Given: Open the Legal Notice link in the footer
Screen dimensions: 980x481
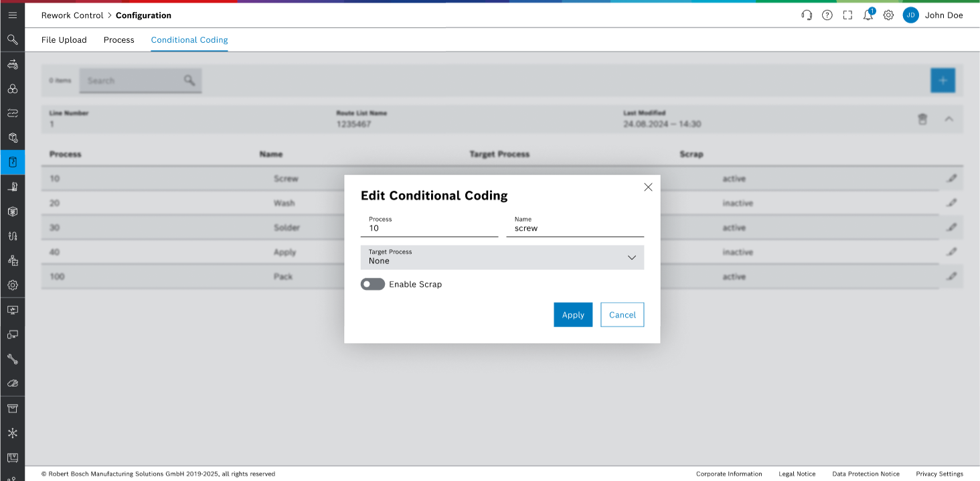Looking at the screenshot, I should click(797, 474).
